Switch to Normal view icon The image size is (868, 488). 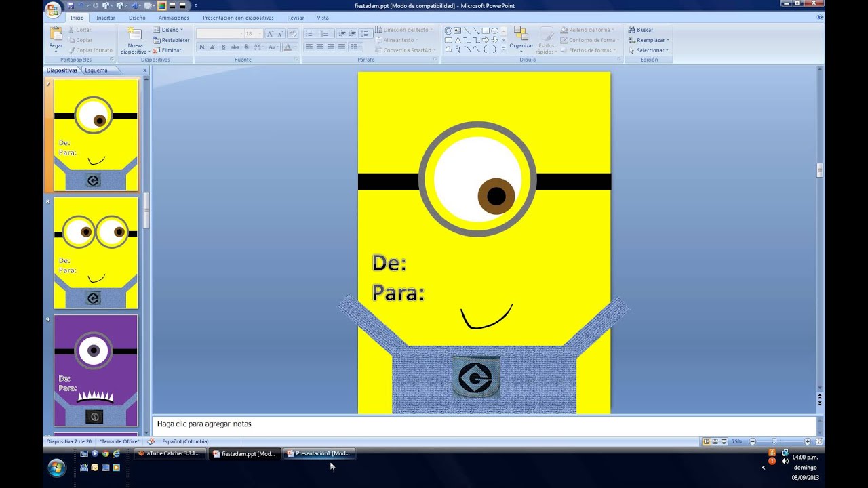(x=707, y=441)
